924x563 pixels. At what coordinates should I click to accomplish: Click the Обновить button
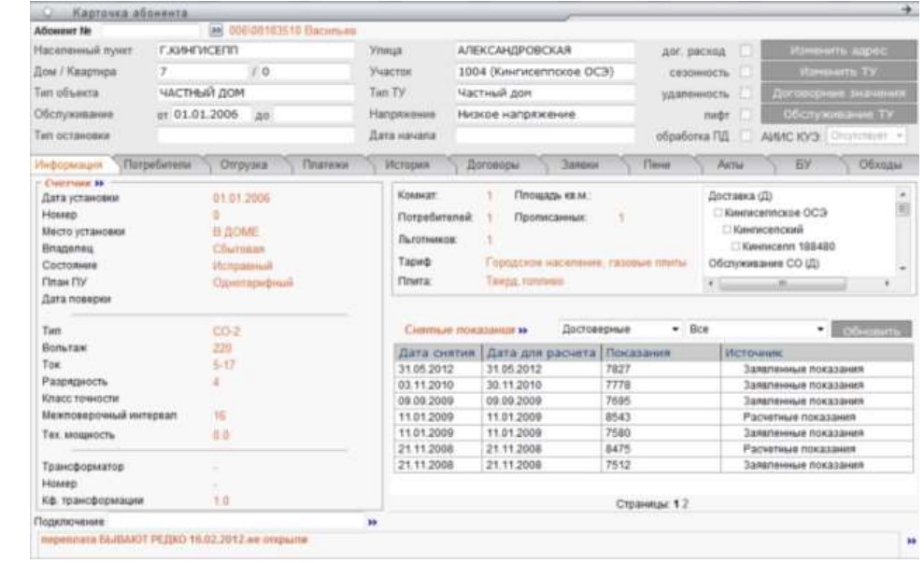tap(871, 331)
